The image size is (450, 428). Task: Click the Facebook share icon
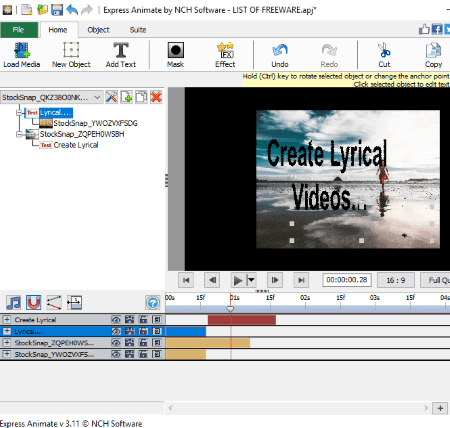[x=437, y=29]
